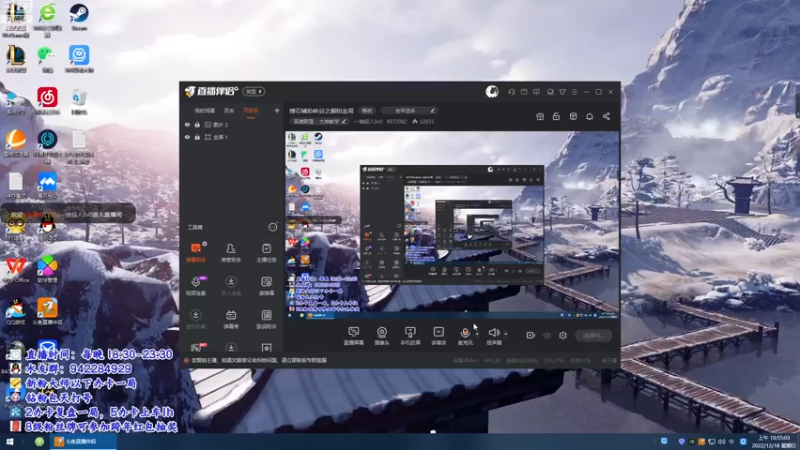Open the 弹幕助手 tool
The image size is (800, 450).
[x=196, y=253]
